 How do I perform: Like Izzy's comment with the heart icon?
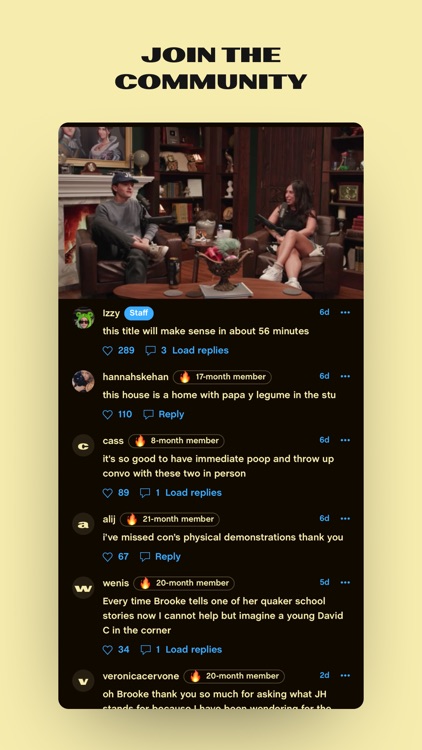coord(108,351)
